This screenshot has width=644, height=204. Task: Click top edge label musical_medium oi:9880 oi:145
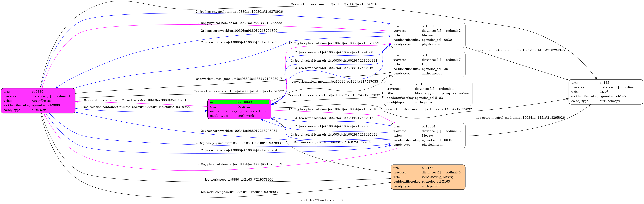click(x=334, y=4)
